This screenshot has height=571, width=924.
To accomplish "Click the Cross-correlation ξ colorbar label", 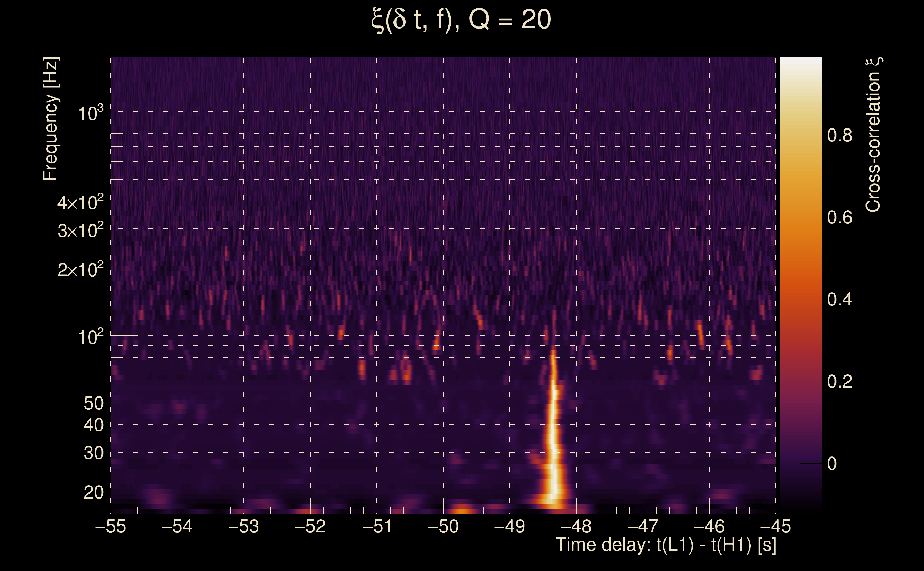I will tap(873, 135).
